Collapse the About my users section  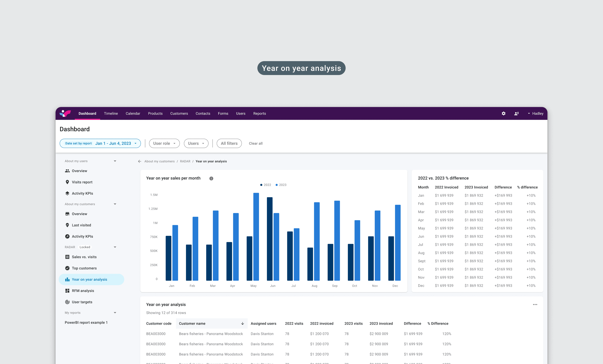[115, 161]
